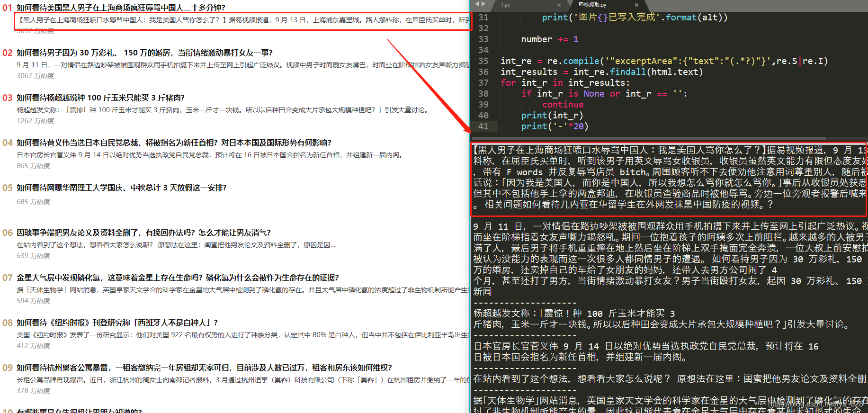This screenshot has width=868, height=413.
Task: Click line number 41 in the gutter
Action: tap(483, 126)
